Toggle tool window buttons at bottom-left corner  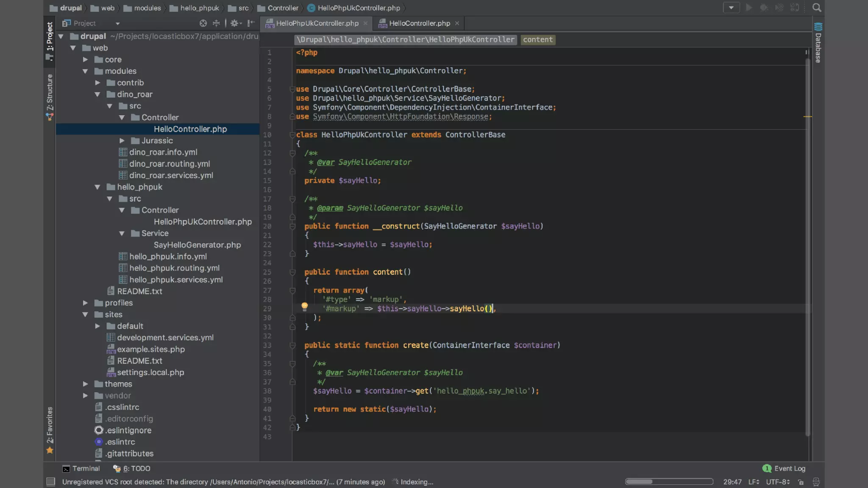click(51, 482)
